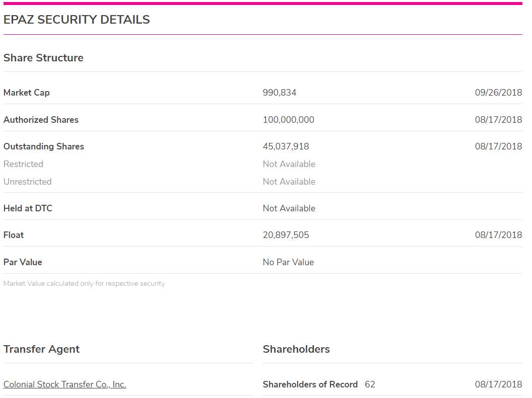The height and width of the screenshot is (398, 532).
Task: Click the Transfer Agent section heading
Action: click(x=41, y=349)
